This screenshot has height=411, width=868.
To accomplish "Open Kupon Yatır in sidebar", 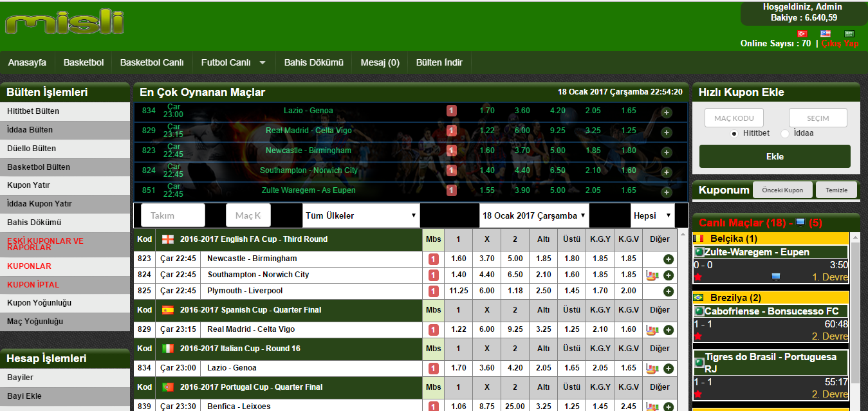I will click(x=65, y=185).
